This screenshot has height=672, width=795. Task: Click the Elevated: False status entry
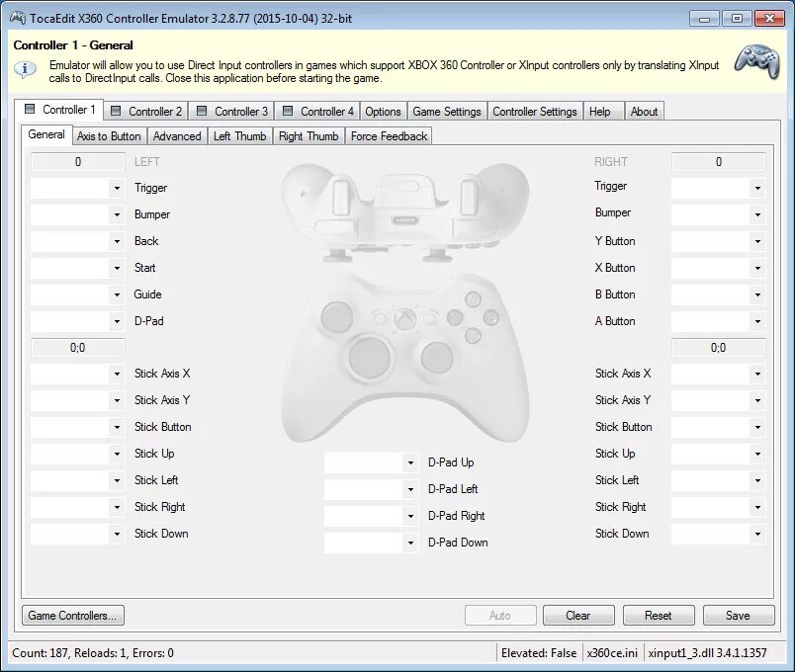coord(539,653)
